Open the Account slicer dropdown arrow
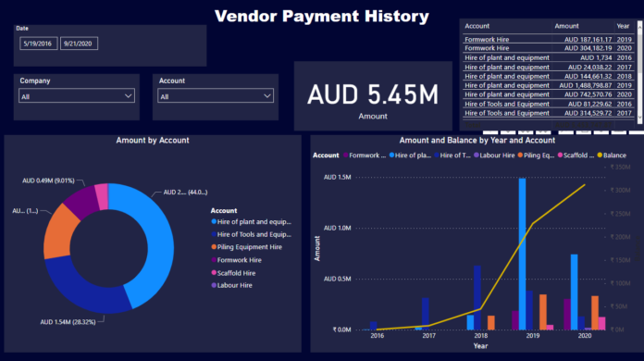 (267, 96)
